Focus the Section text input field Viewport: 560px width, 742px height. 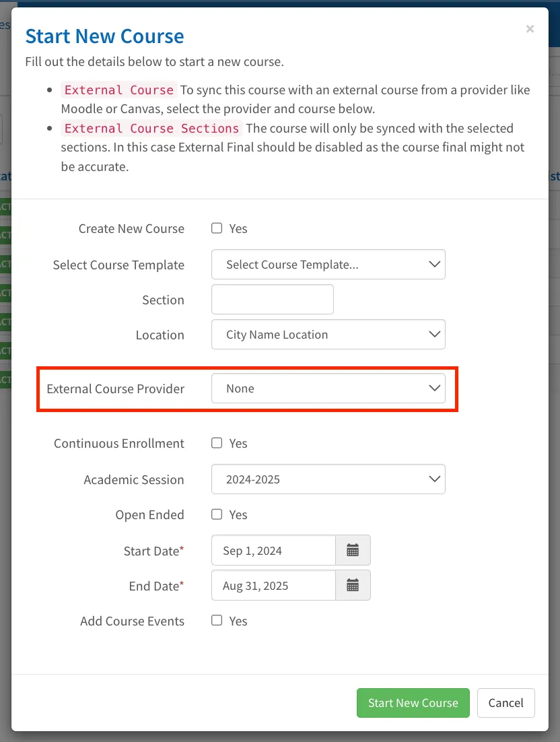pos(273,300)
